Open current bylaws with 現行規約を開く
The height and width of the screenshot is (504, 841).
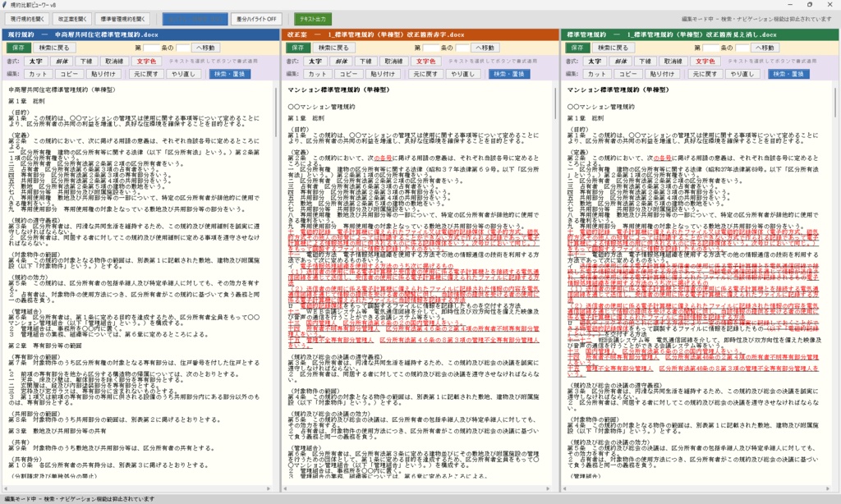click(x=27, y=19)
